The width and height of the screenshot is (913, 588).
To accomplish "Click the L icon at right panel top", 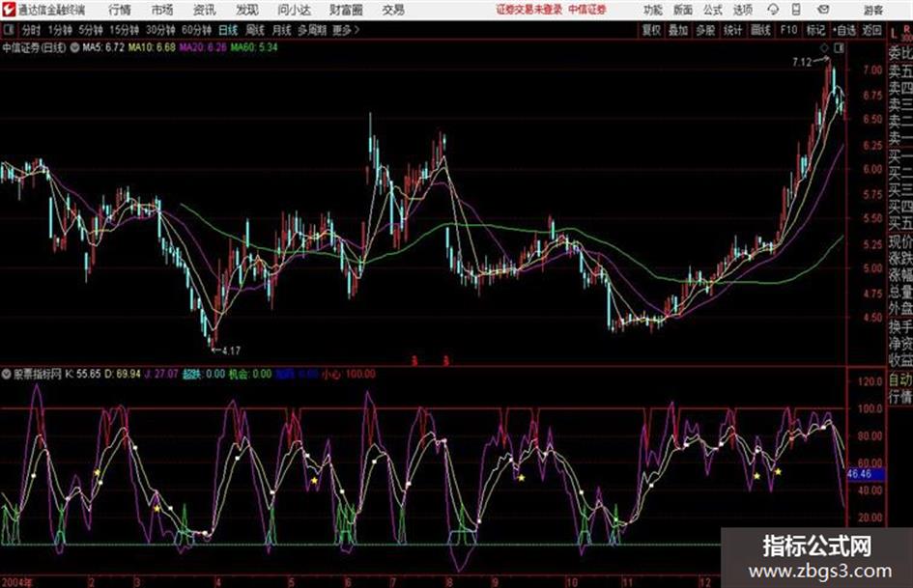I will (x=894, y=34).
